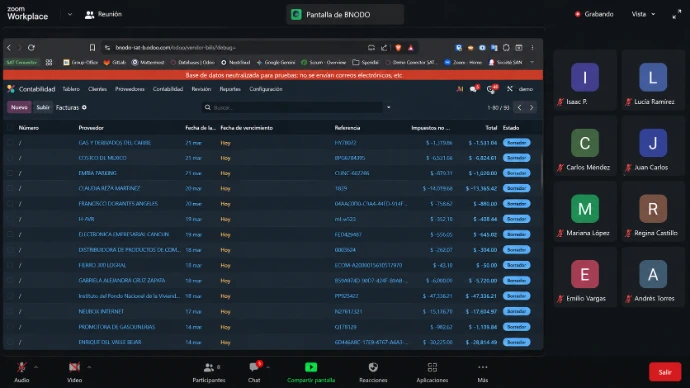Click the browser address bar URL
The height and width of the screenshot is (388, 690).
tap(175, 48)
